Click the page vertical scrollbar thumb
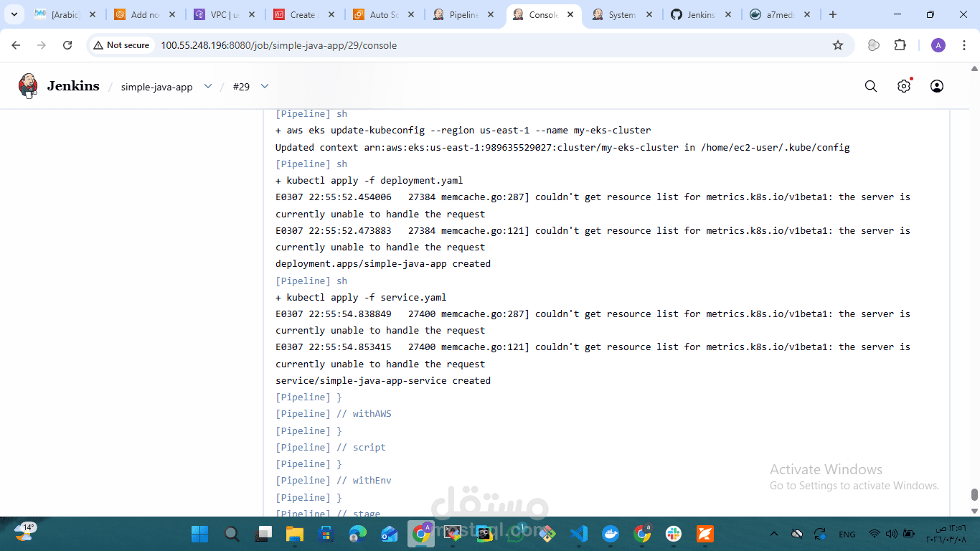This screenshot has height=551, width=980. [974, 495]
